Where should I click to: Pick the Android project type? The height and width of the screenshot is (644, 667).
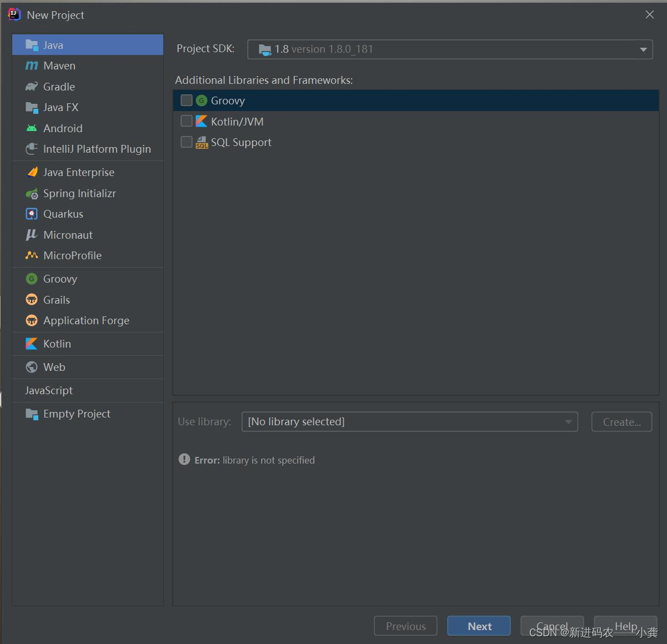pyautogui.click(x=88, y=128)
